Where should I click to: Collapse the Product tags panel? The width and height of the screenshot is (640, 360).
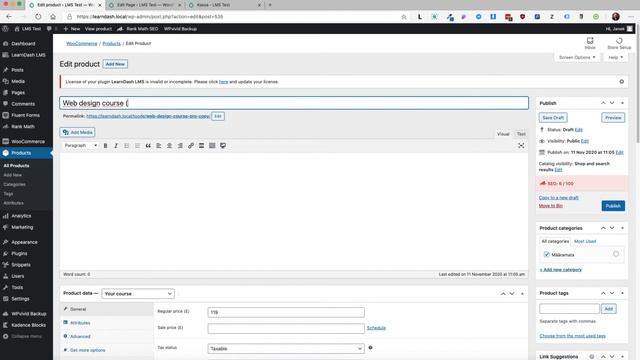point(622,293)
